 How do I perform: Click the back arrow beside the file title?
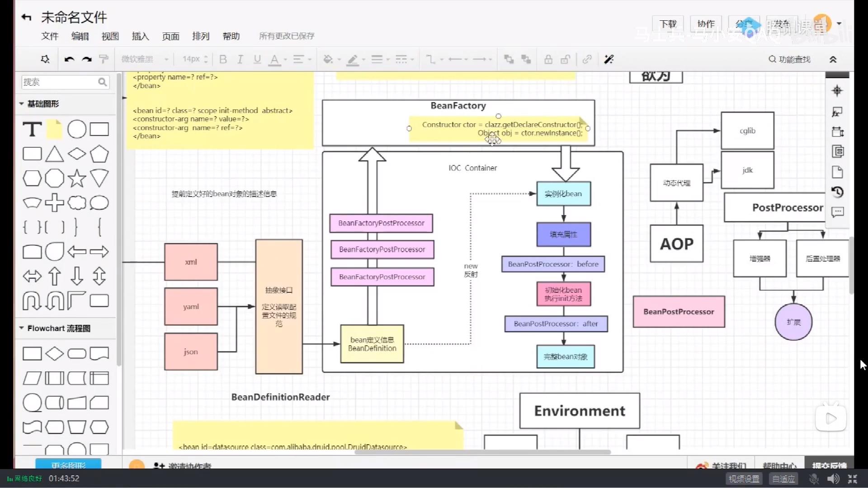point(26,18)
